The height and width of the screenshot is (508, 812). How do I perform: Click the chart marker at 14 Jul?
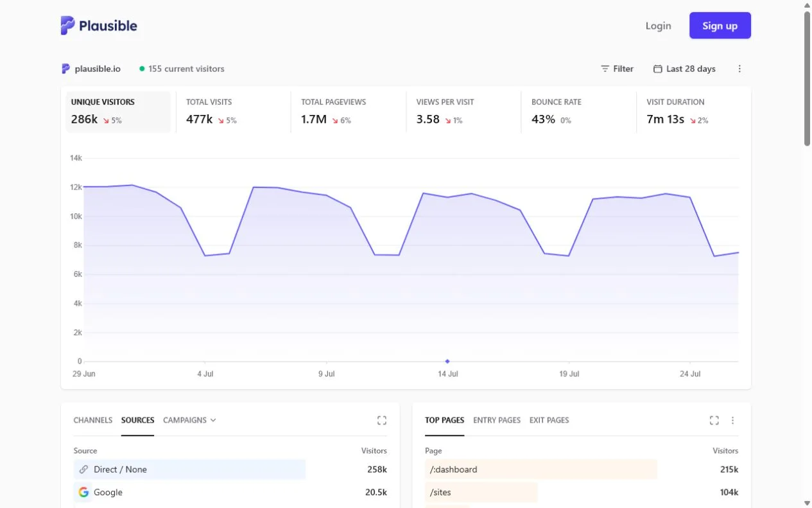[447, 361]
